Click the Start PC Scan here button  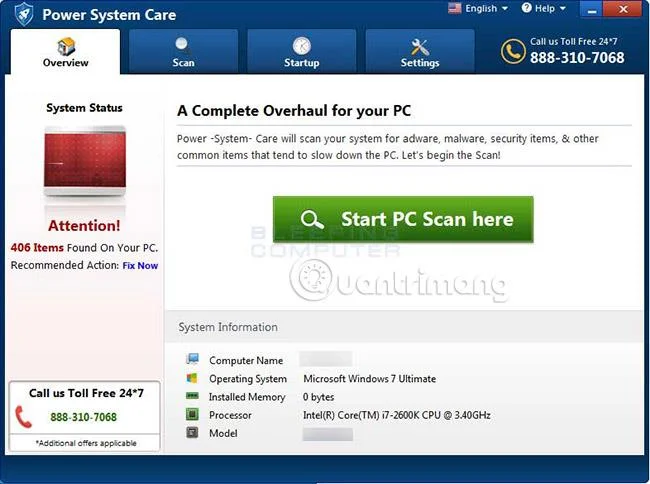(x=403, y=219)
